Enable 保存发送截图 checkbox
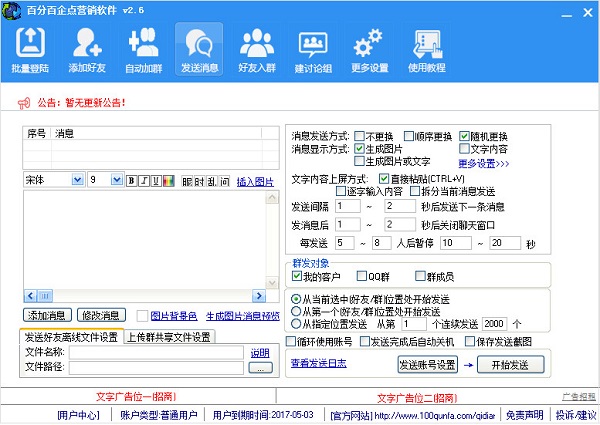The width and height of the screenshot is (600, 425). pos(470,341)
